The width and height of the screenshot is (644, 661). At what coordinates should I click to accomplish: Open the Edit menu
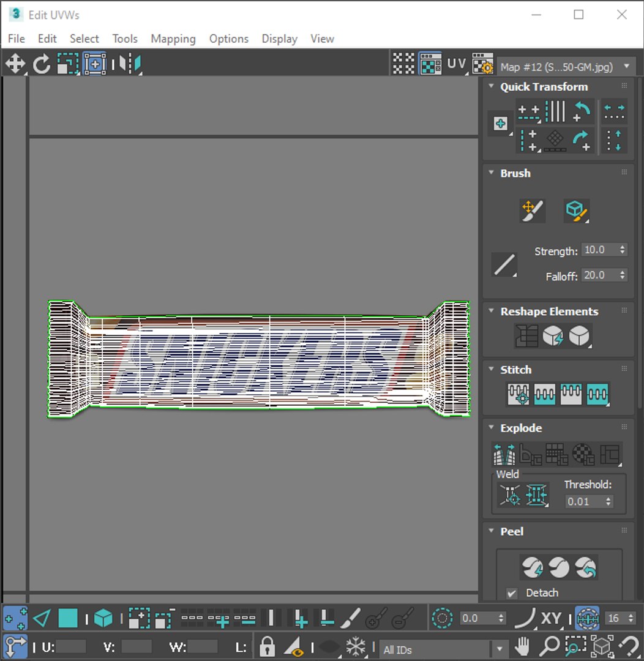click(x=47, y=39)
